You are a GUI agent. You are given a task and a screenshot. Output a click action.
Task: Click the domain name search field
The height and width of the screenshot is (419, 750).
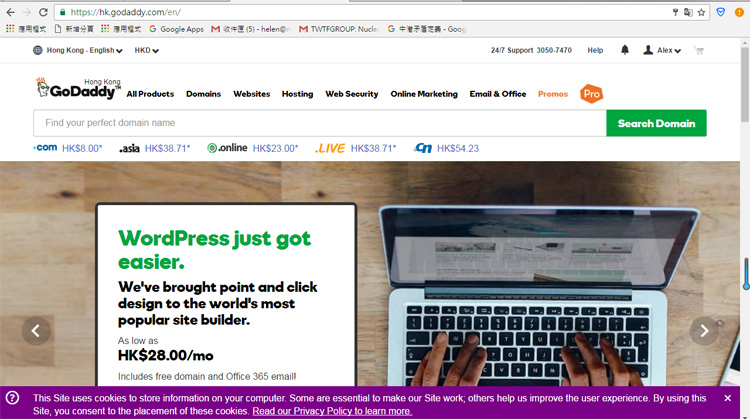click(320, 123)
